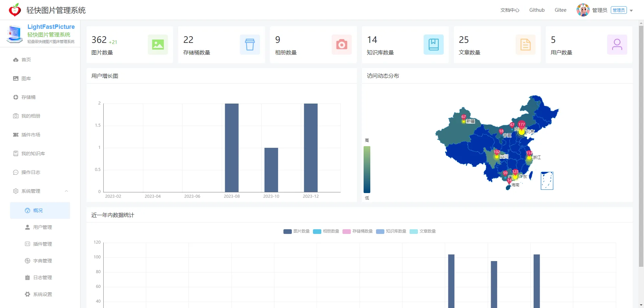Click the 用户增长图 panel title

(x=105, y=76)
